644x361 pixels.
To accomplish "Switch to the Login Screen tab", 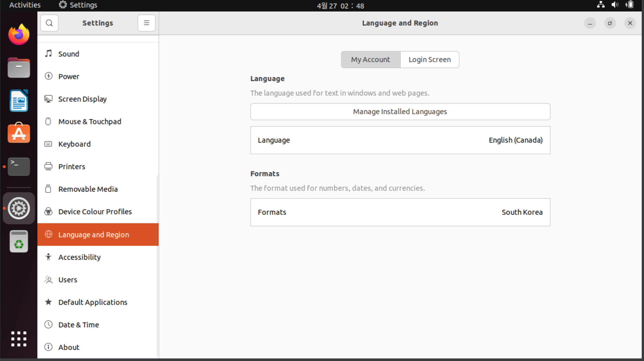I will click(430, 59).
